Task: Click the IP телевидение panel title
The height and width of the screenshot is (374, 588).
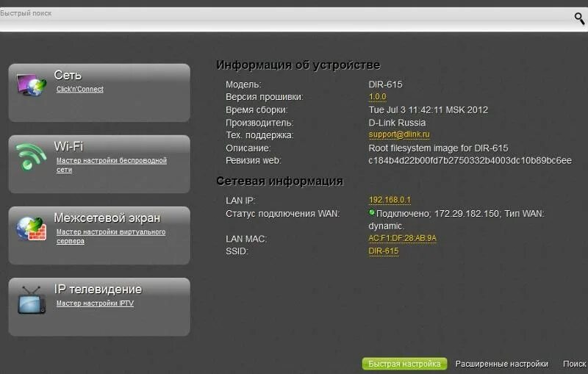Action: [x=98, y=290]
